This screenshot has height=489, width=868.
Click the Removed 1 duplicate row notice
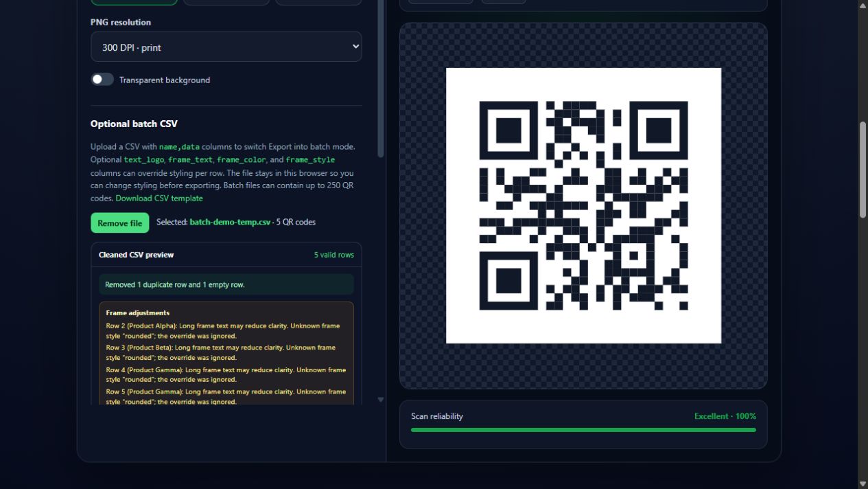pos(226,284)
